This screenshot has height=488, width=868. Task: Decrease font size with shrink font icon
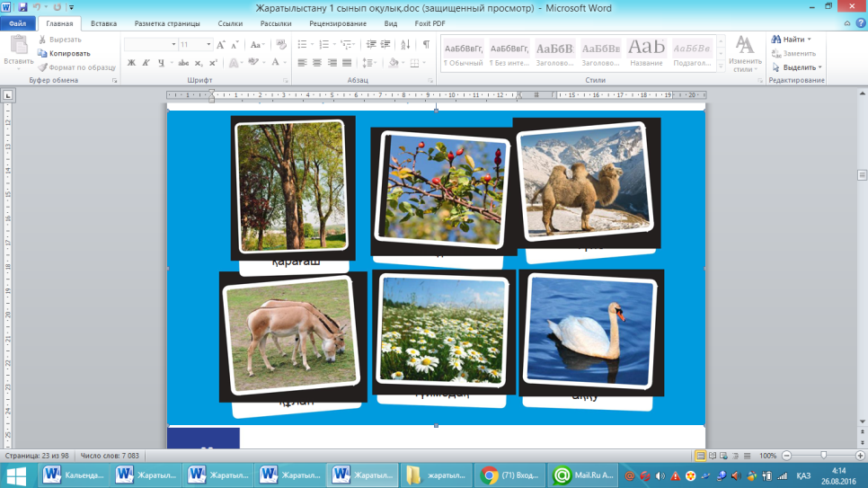[235, 44]
